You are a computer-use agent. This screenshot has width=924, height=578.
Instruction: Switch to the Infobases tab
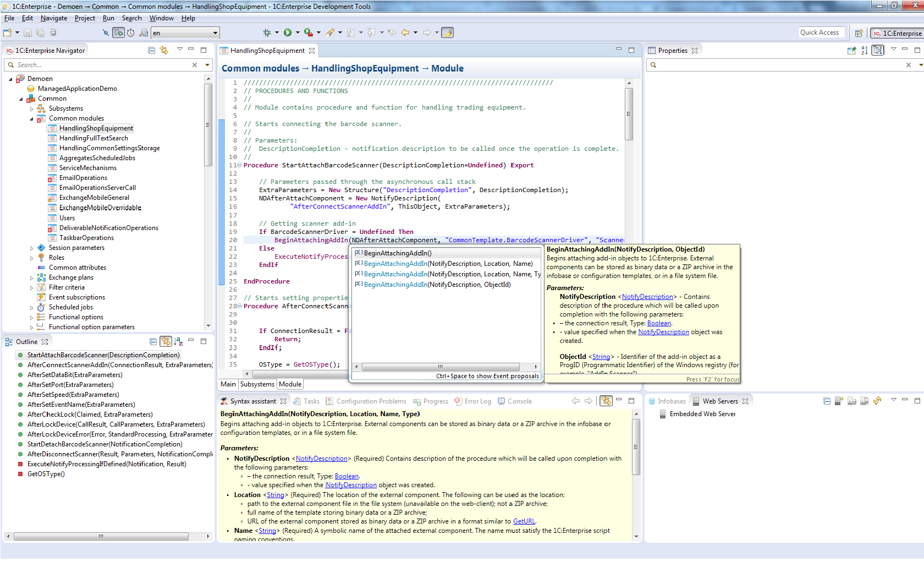tap(667, 401)
